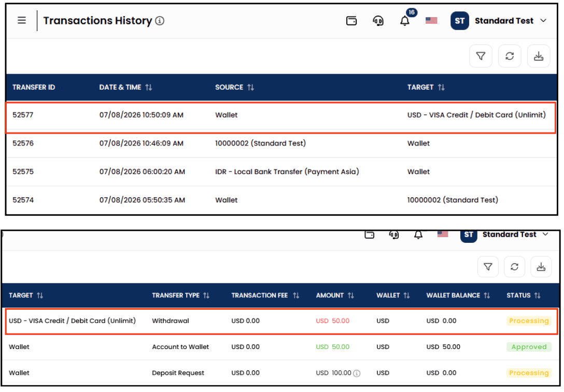Click the Approved status badge
This screenshot has height=392, width=564.
[529, 347]
